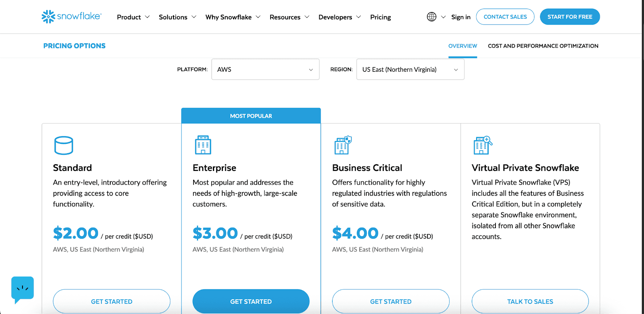Click the Enterprise building icon
Image resolution: width=644 pixels, height=314 pixels.
203,145
